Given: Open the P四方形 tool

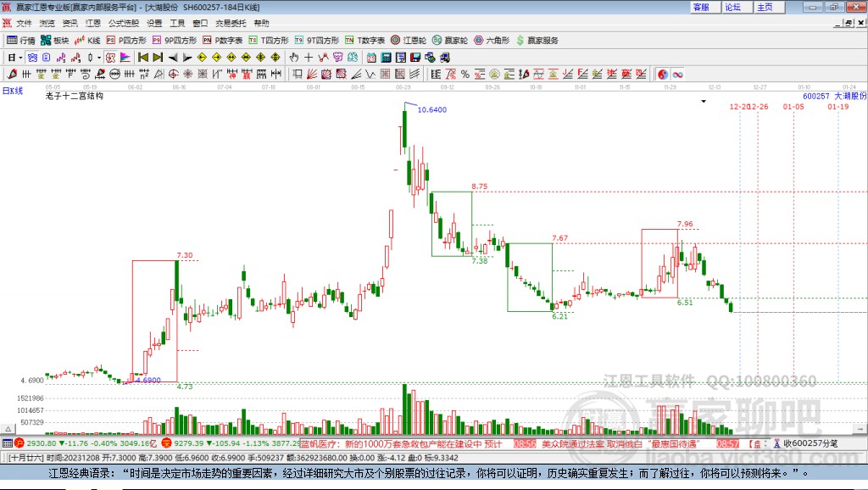Looking at the screenshot, I should coord(126,41).
